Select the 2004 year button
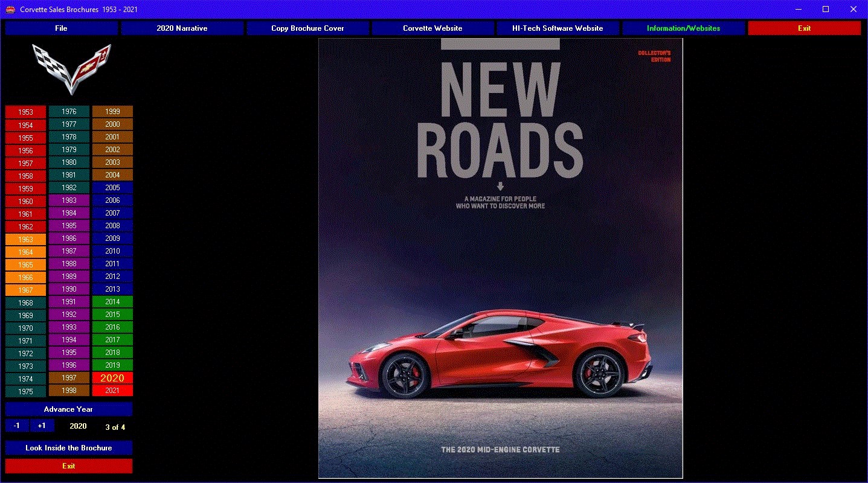868x483 pixels. [112, 175]
